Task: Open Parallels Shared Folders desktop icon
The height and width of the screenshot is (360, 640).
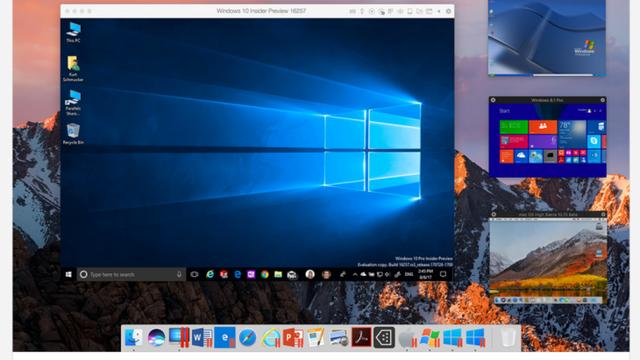Action: point(73,103)
